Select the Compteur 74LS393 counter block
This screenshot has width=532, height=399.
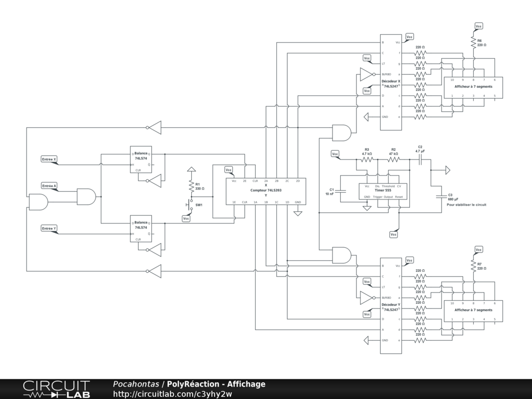point(265,191)
